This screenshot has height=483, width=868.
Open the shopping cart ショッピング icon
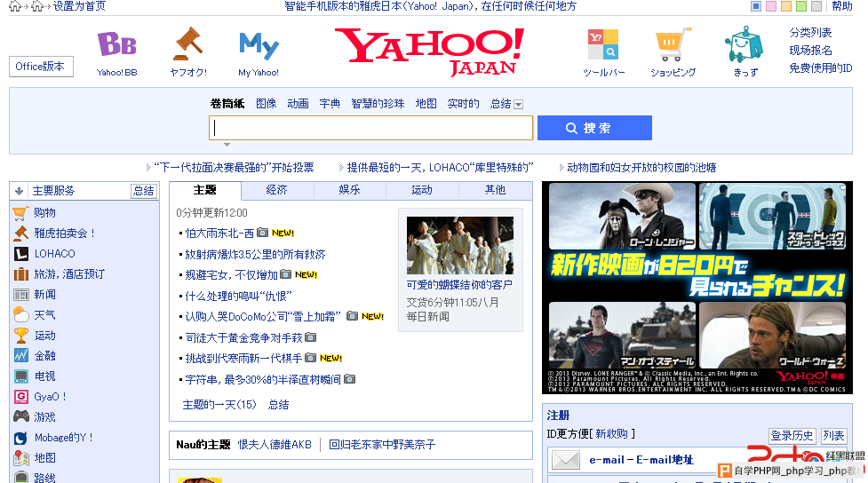point(673,44)
